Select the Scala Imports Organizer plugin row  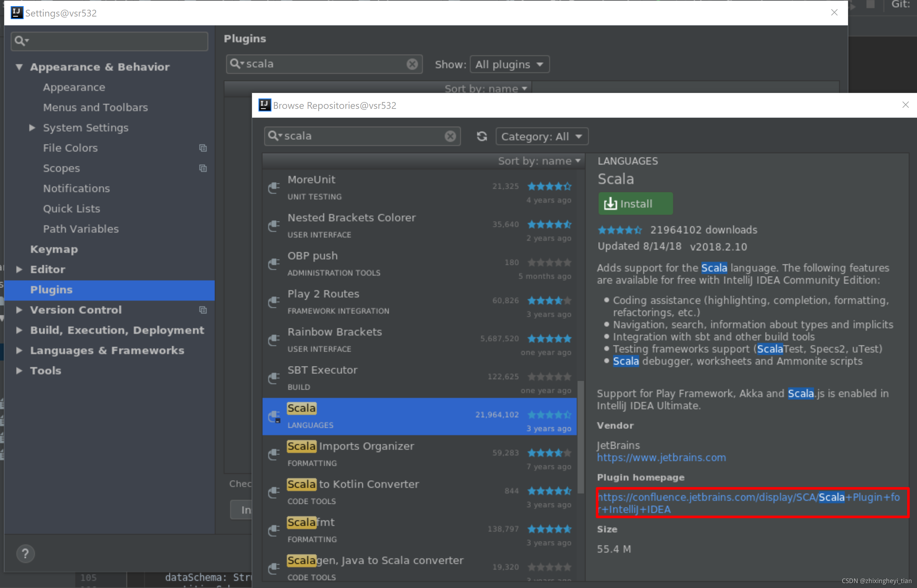(x=419, y=454)
